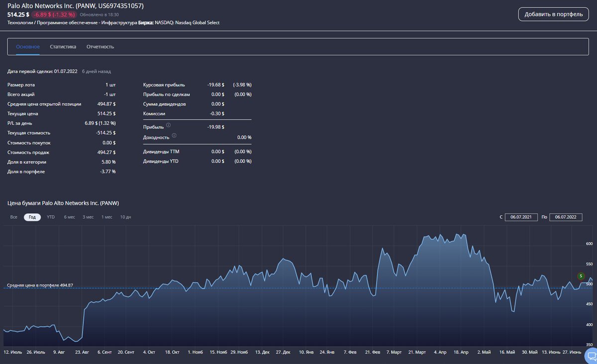
Task: Click the Стоимость продаж value 494.27 $
Action: [x=106, y=152]
